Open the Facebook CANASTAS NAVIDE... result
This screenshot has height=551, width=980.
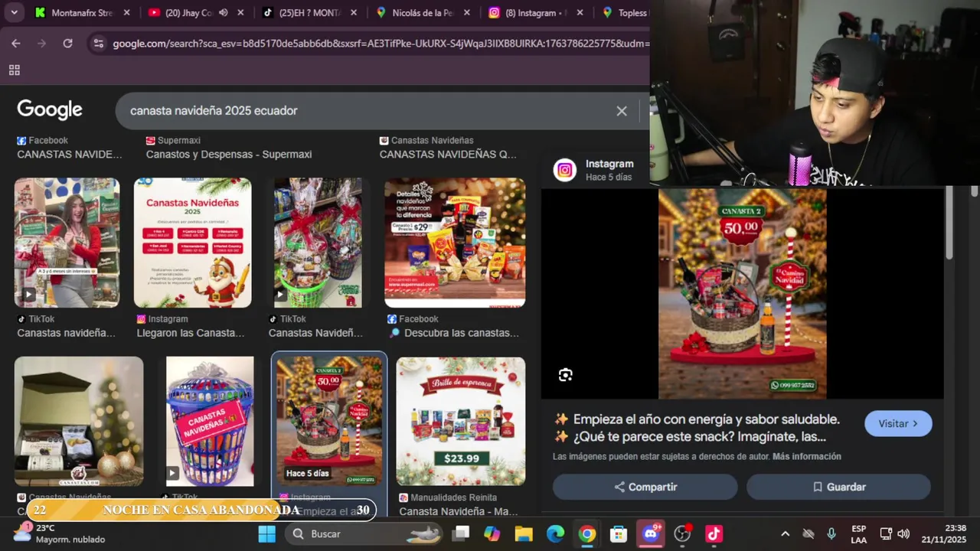(x=70, y=154)
